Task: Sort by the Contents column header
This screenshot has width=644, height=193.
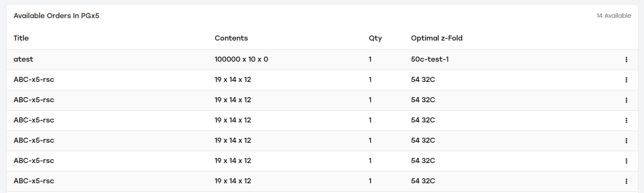Action: pos(231,38)
